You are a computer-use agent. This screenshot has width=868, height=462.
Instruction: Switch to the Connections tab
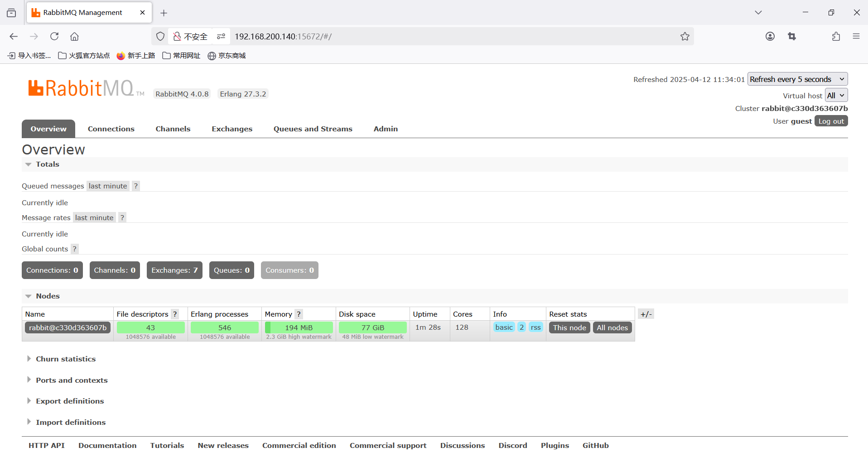pyautogui.click(x=111, y=129)
